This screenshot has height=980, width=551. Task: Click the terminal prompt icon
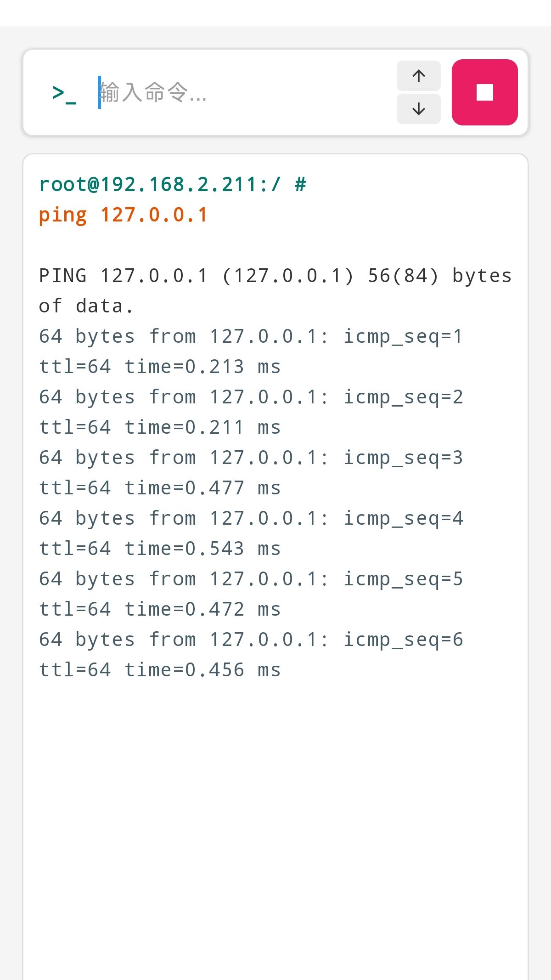(64, 93)
